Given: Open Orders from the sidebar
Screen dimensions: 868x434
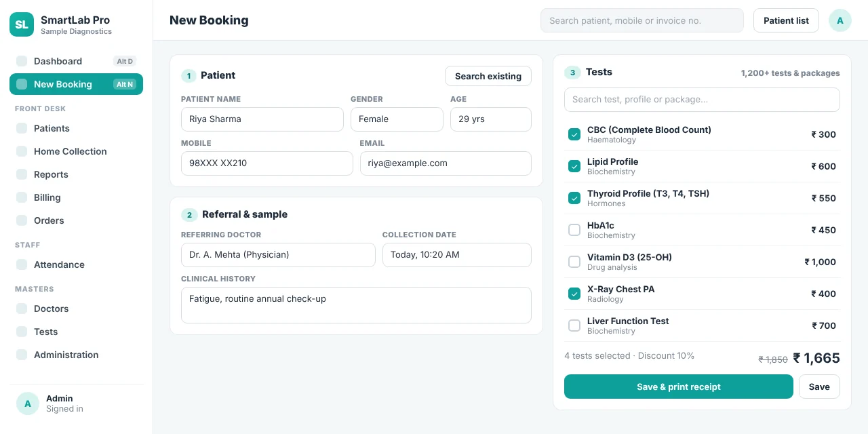Looking at the screenshot, I should point(76,220).
